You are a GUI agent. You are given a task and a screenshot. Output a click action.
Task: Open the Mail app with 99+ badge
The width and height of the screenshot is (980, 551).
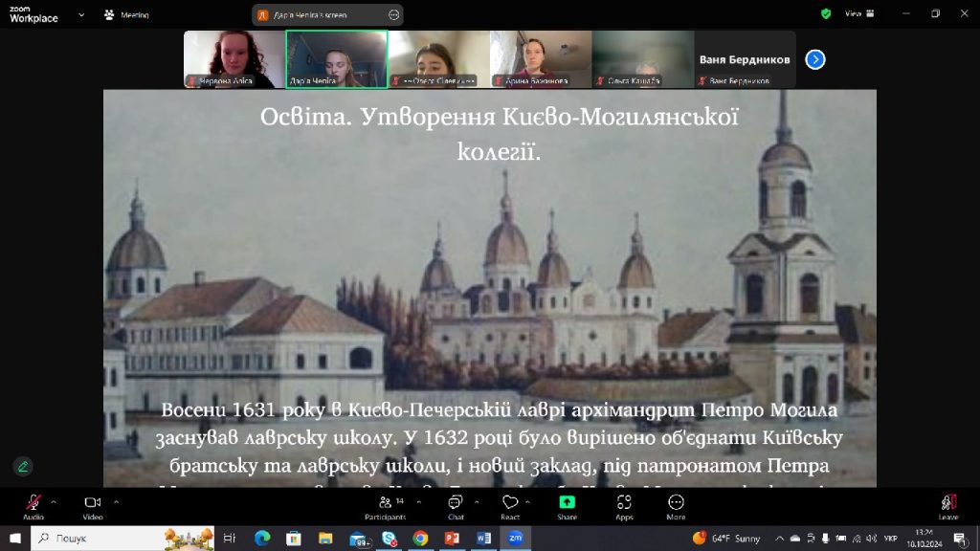[359, 539]
